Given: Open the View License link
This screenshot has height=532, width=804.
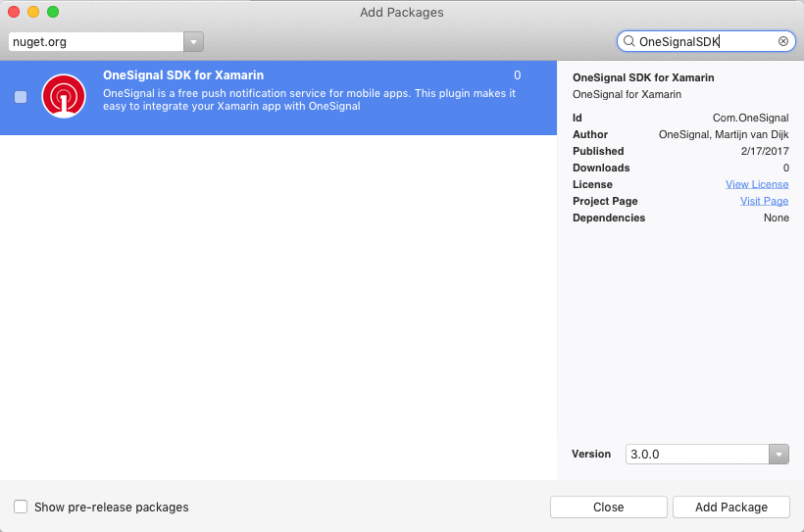Looking at the screenshot, I should [757, 184].
